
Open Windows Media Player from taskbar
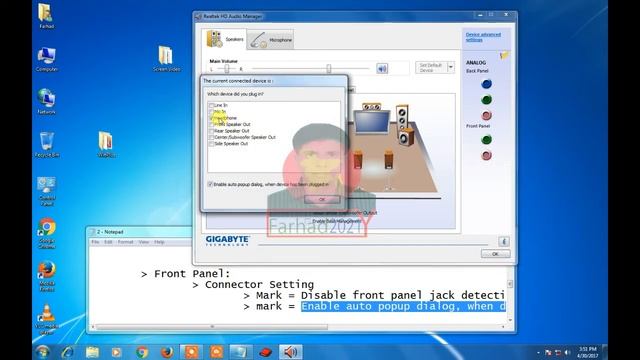(x=117, y=352)
